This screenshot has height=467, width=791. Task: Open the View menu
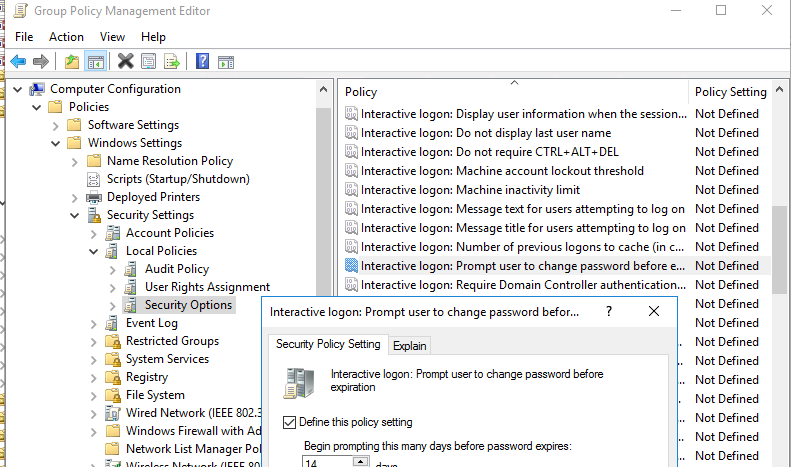tap(112, 37)
